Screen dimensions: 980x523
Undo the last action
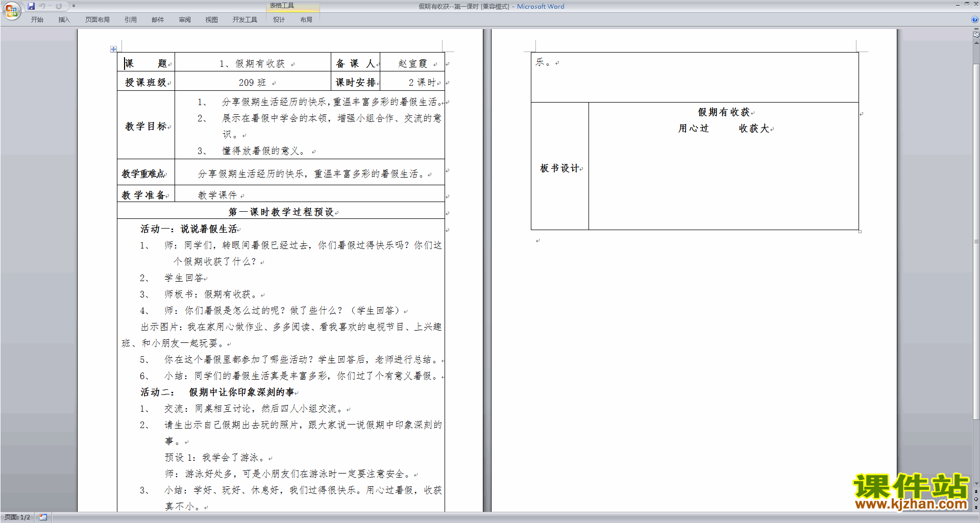(x=42, y=6)
